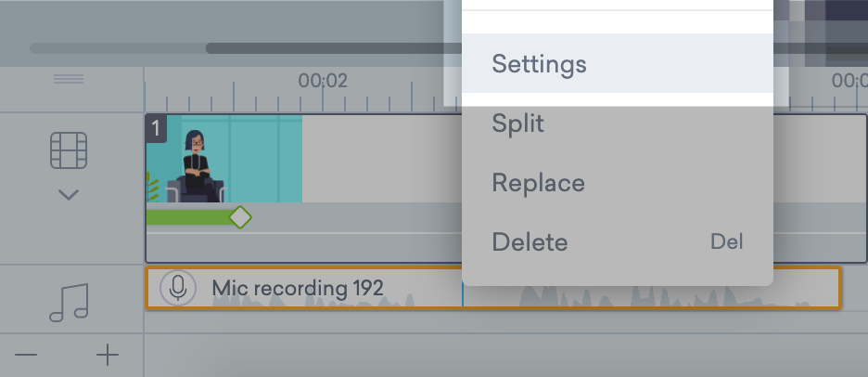Zoom in the timeline with plus
Image resolution: width=868 pixels, height=377 pixels.
pyautogui.click(x=108, y=355)
